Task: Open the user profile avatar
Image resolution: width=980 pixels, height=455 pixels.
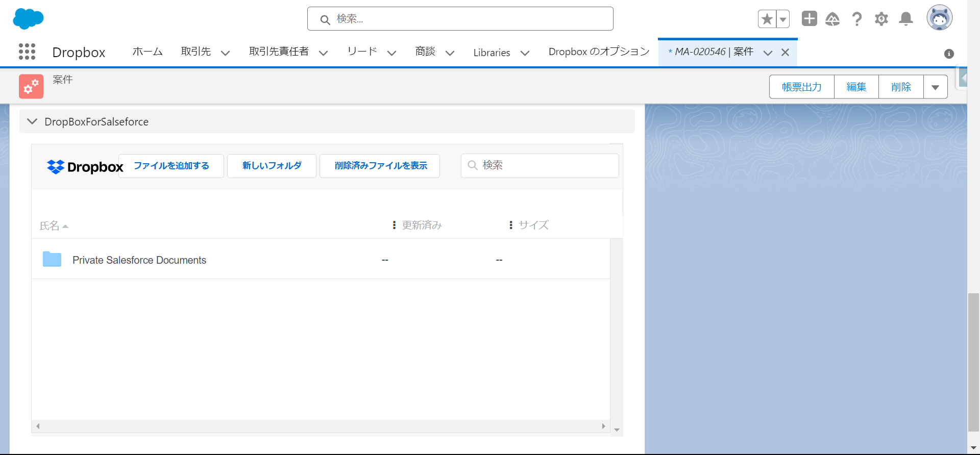Action: [939, 18]
